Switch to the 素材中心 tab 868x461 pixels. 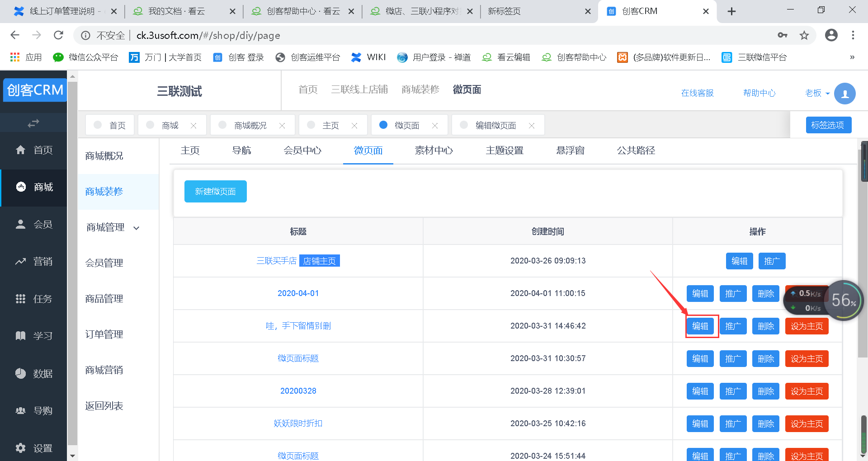coord(434,151)
